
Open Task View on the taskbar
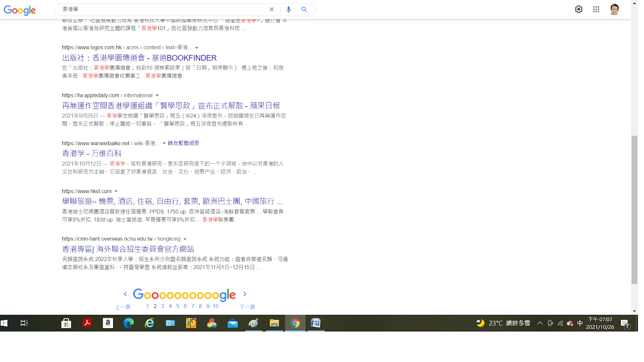pyautogui.click(x=24, y=323)
